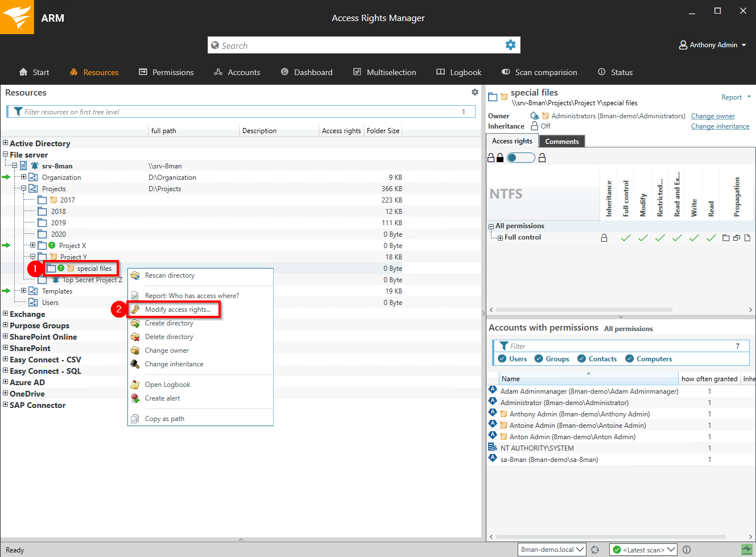Select Modify access rights in context menu
The height and width of the screenshot is (557, 756).
pos(177,310)
